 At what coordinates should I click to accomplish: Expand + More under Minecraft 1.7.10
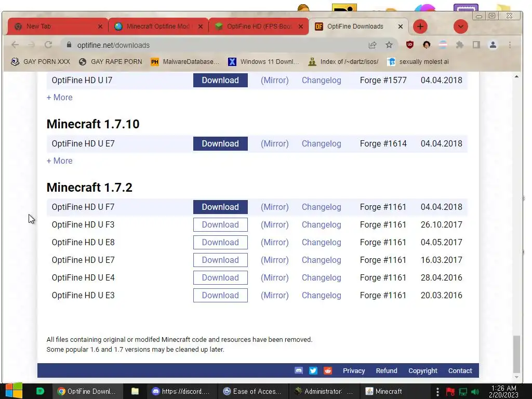click(x=59, y=161)
